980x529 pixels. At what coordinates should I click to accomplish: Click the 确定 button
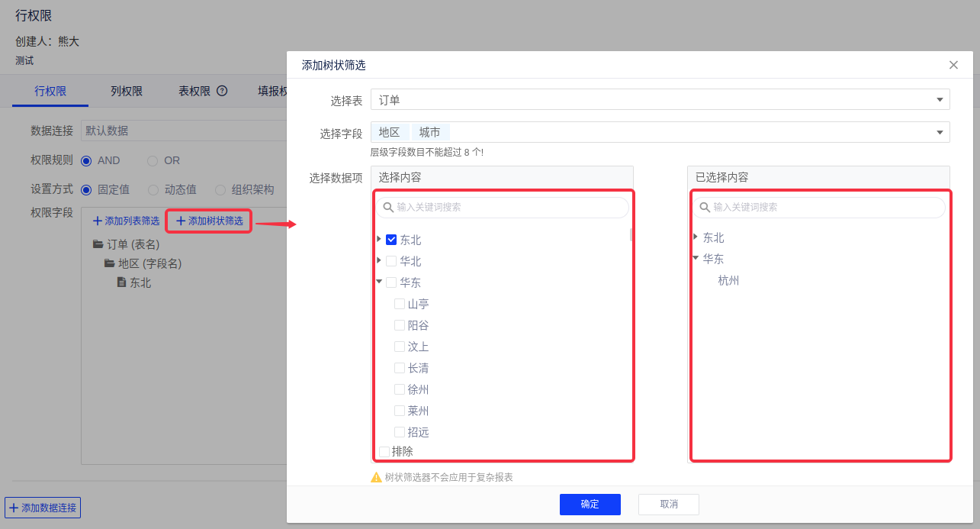click(590, 504)
